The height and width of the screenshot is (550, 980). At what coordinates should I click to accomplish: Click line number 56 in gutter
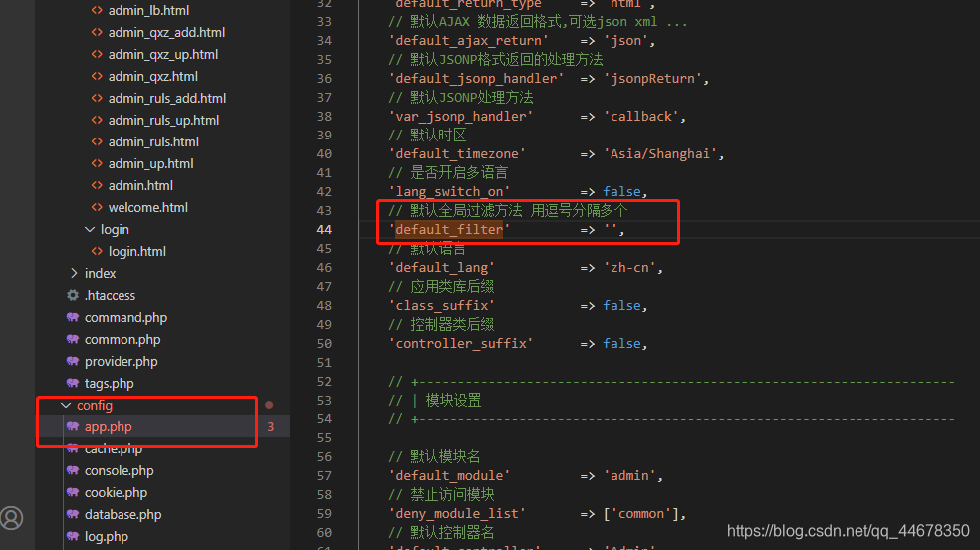(324, 457)
